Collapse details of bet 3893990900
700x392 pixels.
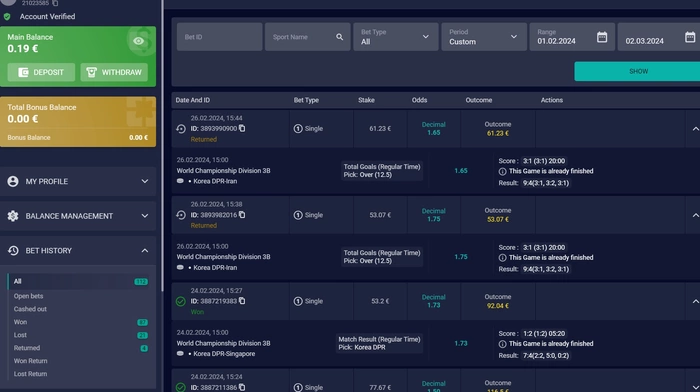tap(695, 129)
